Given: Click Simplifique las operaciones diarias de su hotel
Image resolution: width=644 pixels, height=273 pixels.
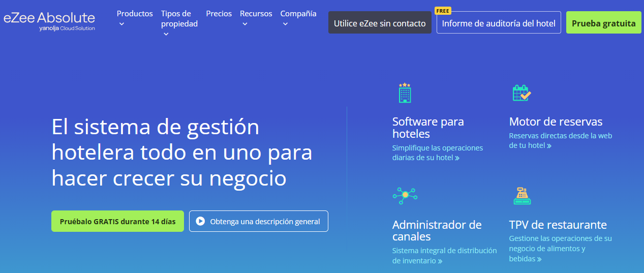Looking at the screenshot, I should (438, 153).
